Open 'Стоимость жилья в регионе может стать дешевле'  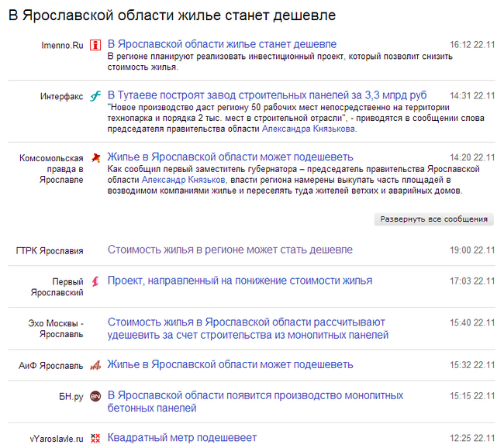[x=230, y=250]
